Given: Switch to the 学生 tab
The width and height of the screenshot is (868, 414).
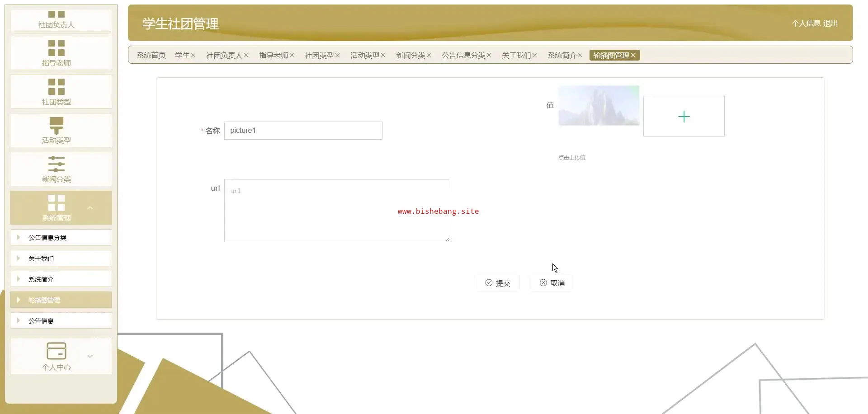Looking at the screenshot, I should pyautogui.click(x=182, y=55).
